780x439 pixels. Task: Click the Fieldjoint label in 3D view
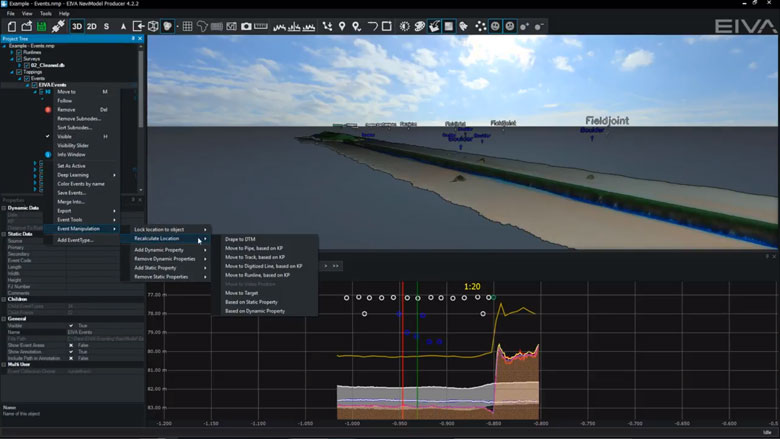click(607, 120)
